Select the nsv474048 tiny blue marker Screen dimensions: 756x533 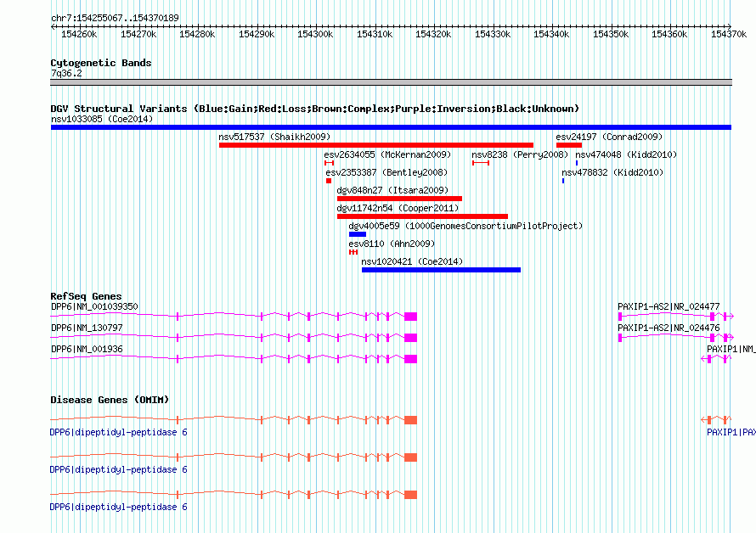pos(577,163)
